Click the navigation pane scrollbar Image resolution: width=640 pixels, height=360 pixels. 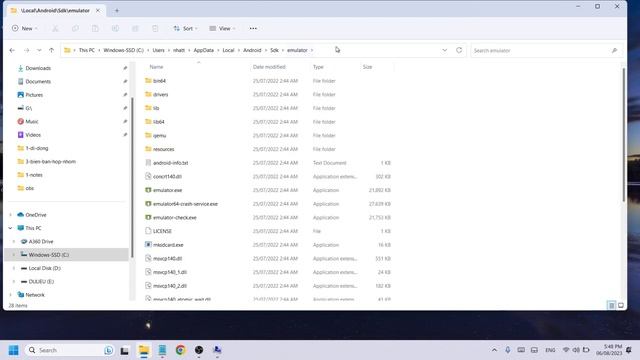point(132,178)
